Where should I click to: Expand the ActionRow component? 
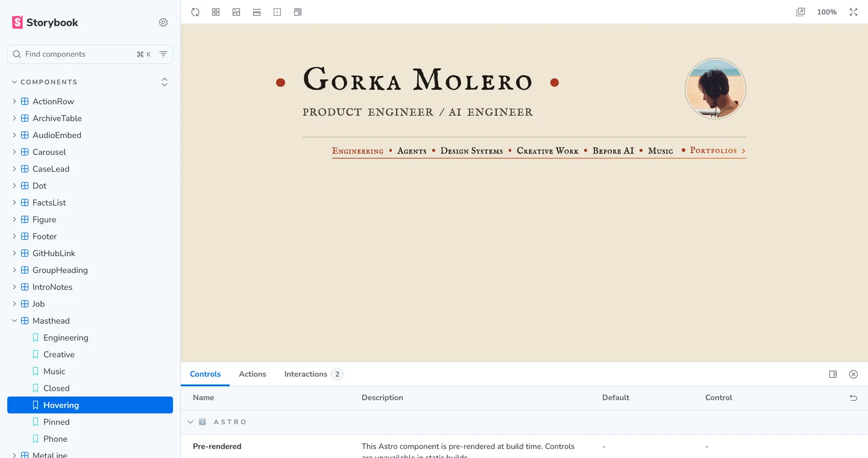coord(53,101)
